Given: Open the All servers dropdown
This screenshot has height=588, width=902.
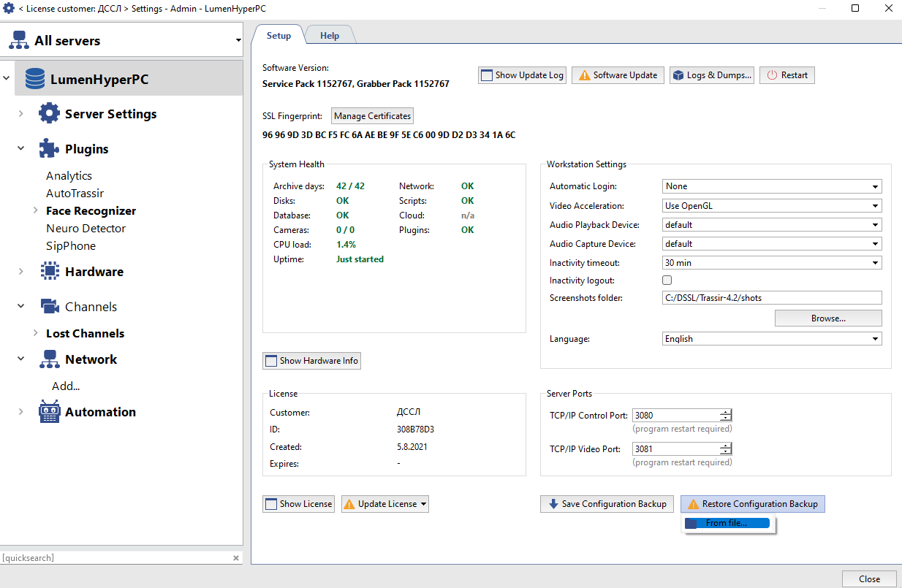Looking at the screenshot, I should 238,41.
